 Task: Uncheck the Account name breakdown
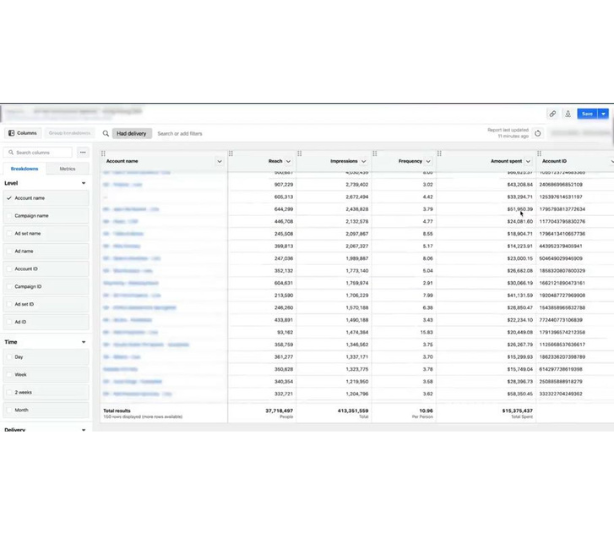point(10,198)
